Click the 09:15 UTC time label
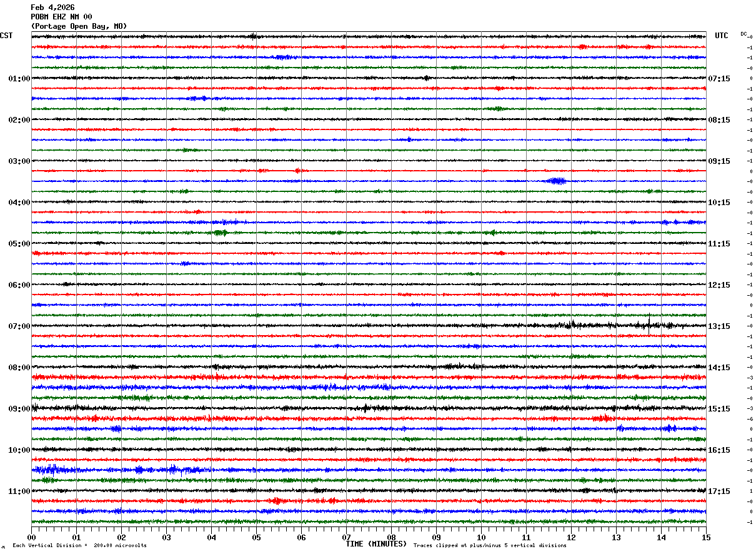The image size is (756, 554). (x=719, y=161)
